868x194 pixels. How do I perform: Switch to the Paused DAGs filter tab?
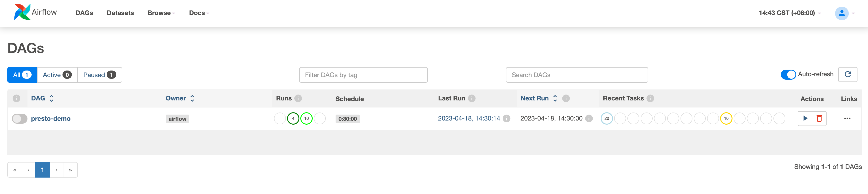tap(100, 75)
